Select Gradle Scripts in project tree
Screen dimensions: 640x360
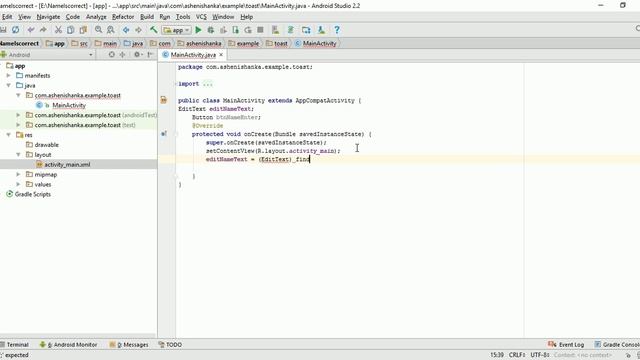33,194
